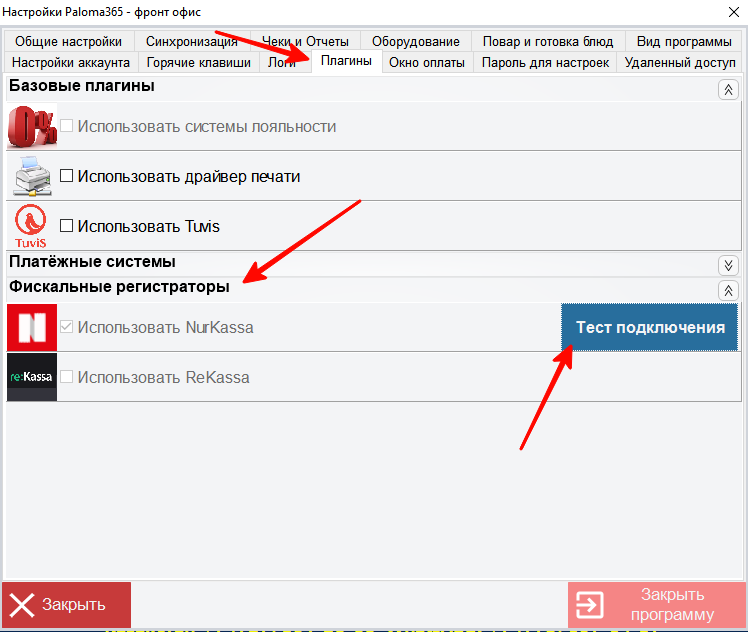The width and height of the screenshot is (748, 632).
Task: Click the red 'Закрыть' button
Action: point(66,605)
